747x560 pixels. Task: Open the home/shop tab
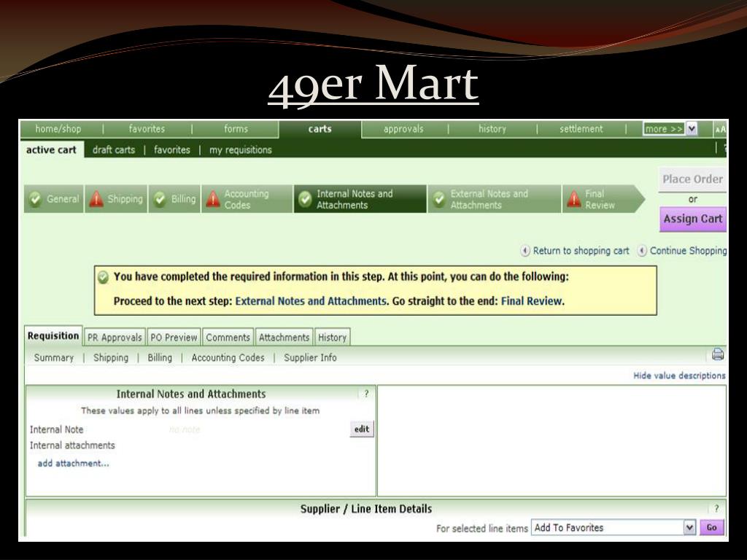58,129
